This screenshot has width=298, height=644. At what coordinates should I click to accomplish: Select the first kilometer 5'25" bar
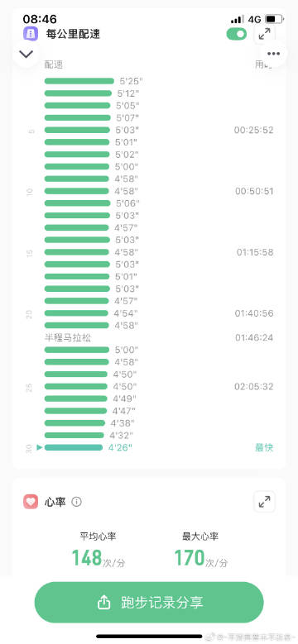[79, 81]
